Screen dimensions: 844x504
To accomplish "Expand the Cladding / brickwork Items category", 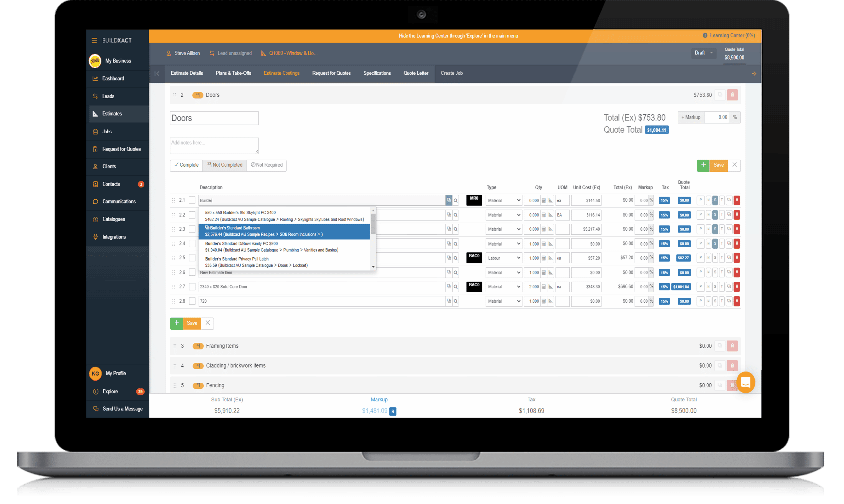I will pos(455,366).
